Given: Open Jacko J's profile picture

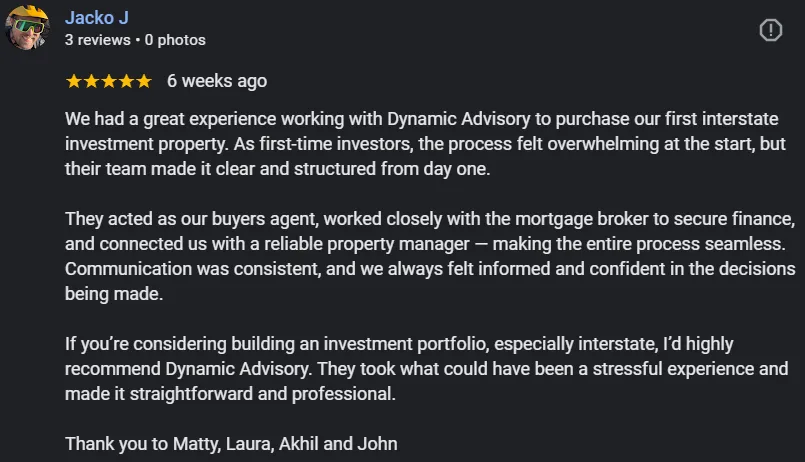Looking at the screenshot, I should (x=27, y=28).
